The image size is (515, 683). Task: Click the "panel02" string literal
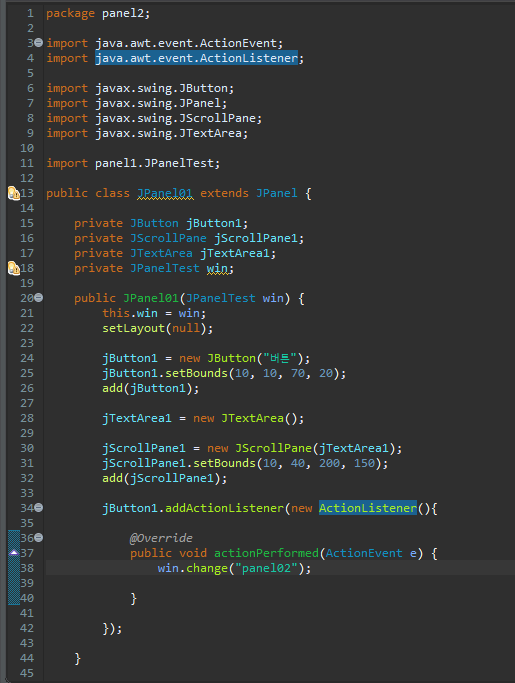(x=266, y=568)
